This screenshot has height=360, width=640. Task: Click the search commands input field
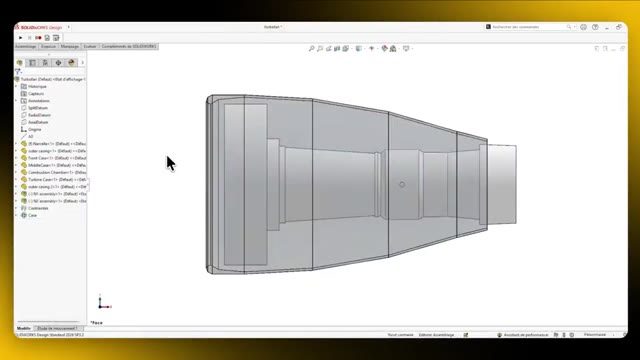pos(529,27)
